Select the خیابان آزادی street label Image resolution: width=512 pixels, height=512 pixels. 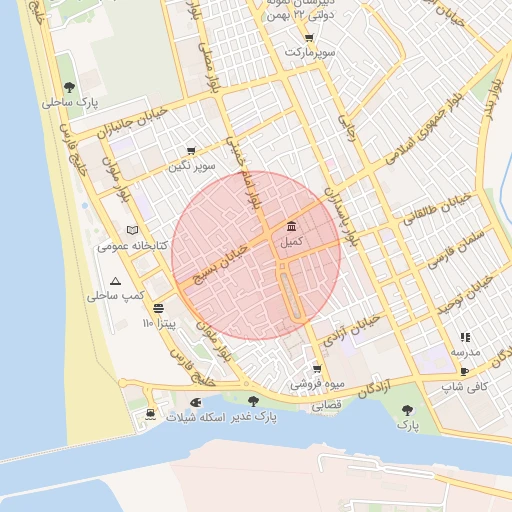(351, 330)
